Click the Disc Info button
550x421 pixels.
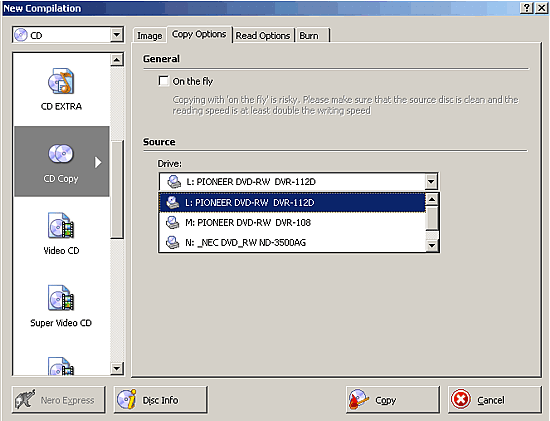(x=161, y=400)
